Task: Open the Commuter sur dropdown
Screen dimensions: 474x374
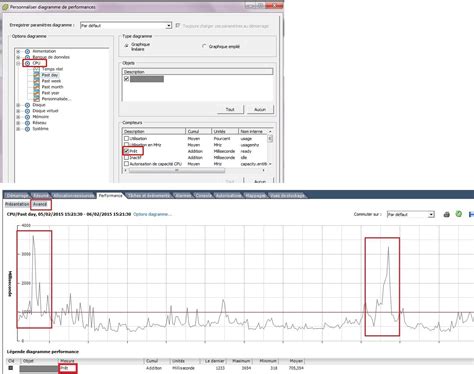Action: 431,214
